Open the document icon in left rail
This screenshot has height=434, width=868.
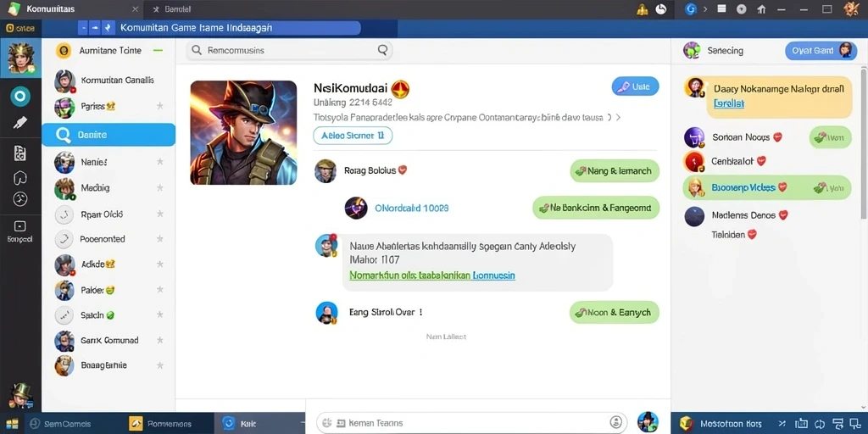pos(20,153)
